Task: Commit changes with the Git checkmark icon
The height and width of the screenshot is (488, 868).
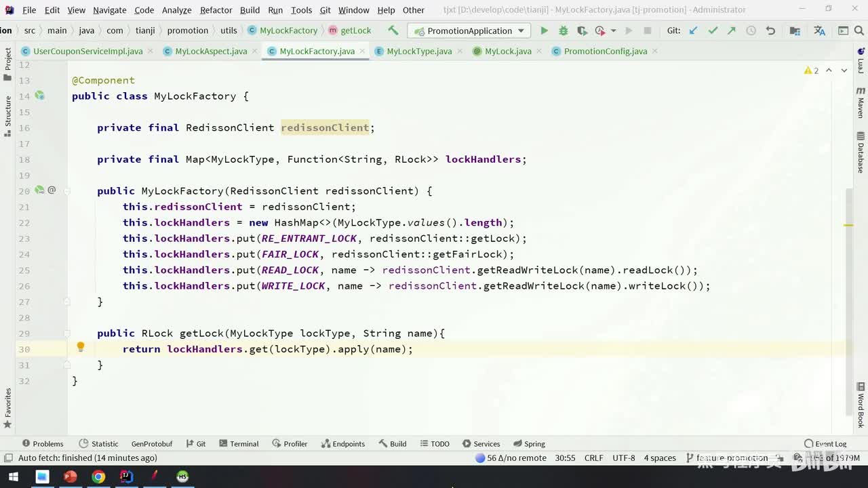Action: coord(713,30)
